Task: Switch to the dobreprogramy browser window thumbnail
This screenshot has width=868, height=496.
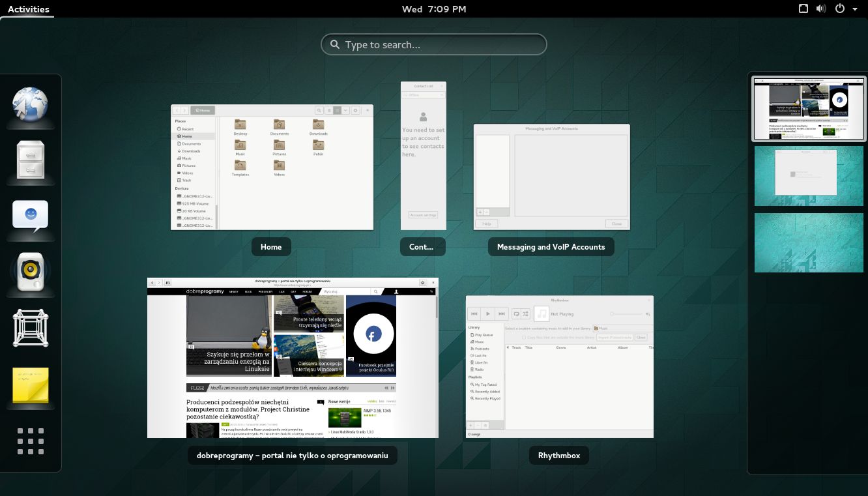Action: coord(293,358)
